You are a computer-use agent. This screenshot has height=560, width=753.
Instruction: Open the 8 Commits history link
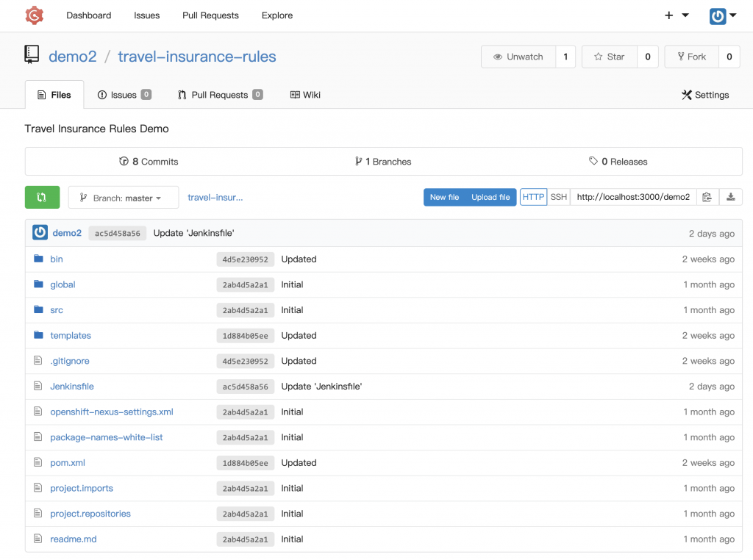coord(149,162)
